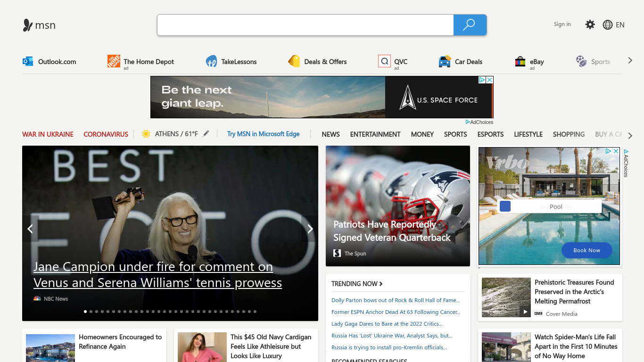Open the Outlook.com envelope icon
Image resolution: width=644 pixels, height=362 pixels.
(28, 61)
